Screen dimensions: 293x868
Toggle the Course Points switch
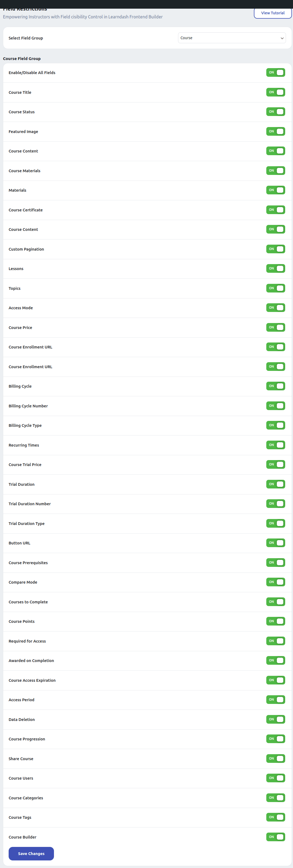[x=275, y=621]
